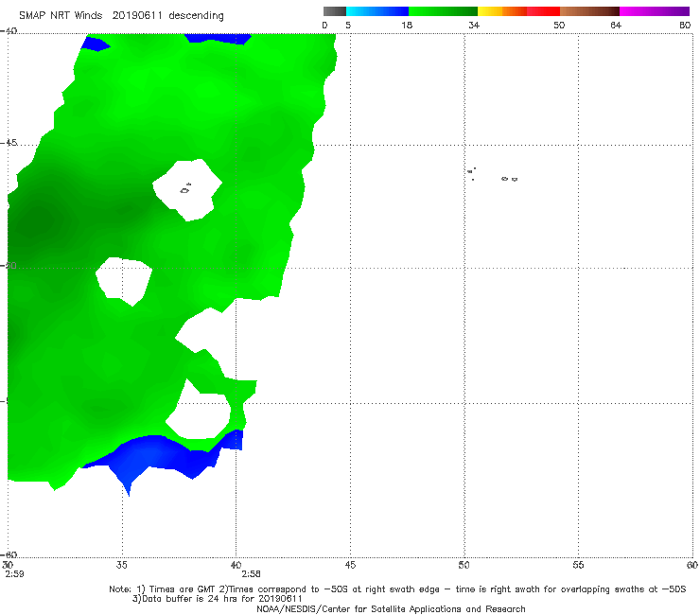Image resolution: width=700 pixels, height=615 pixels.
Task: Click the longitude label '60' on the bottom axis
Action: [x=692, y=565]
